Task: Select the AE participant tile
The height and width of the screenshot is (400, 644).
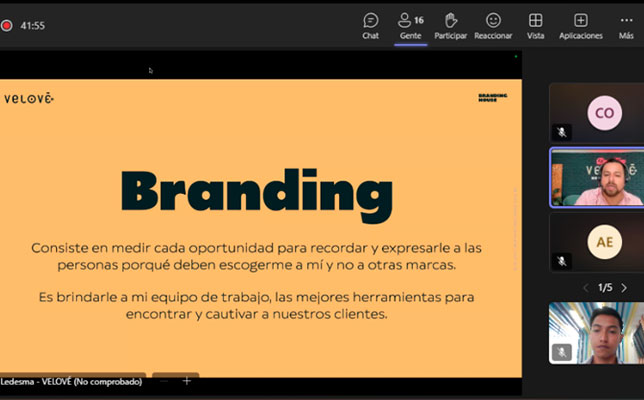Action: [603, 241]
